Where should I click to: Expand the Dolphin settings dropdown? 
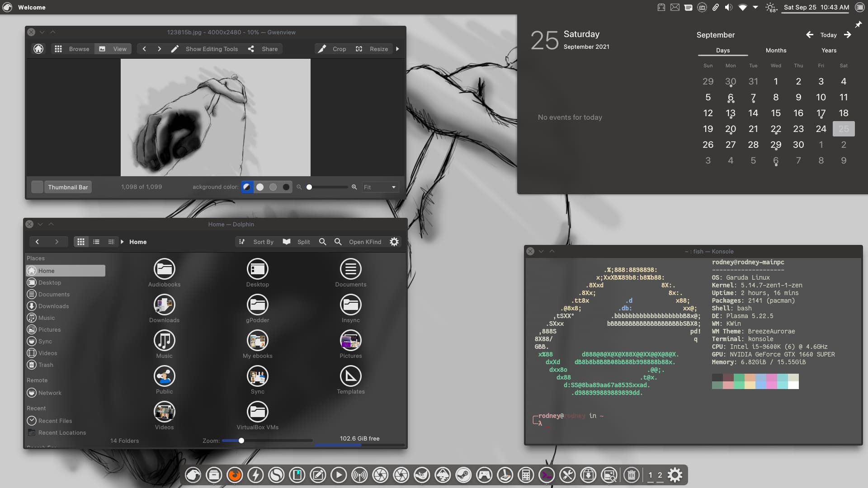coord(394,241)
